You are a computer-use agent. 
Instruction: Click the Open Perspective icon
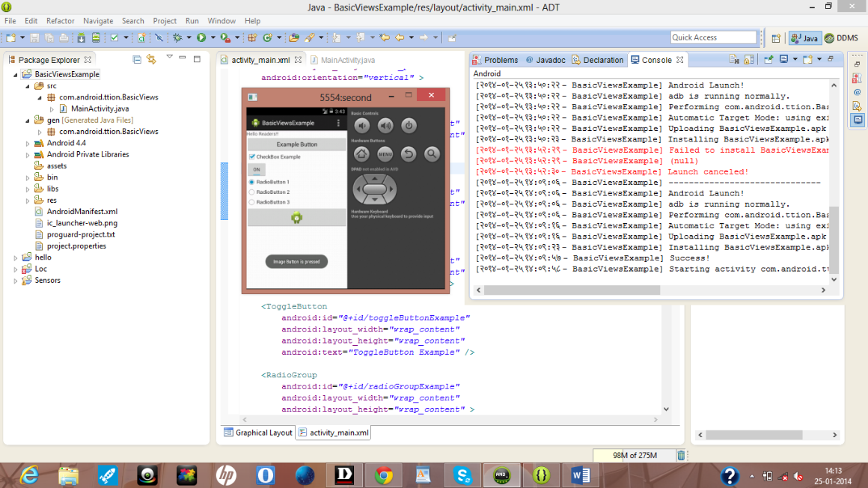pos(776,37)
